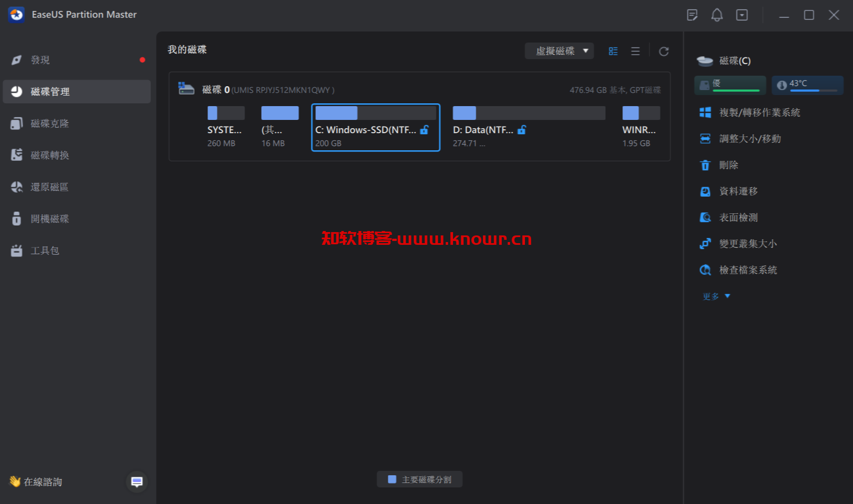853x504 pixels.
Task: Click the check file system icon
Action: tap(705, 270)
